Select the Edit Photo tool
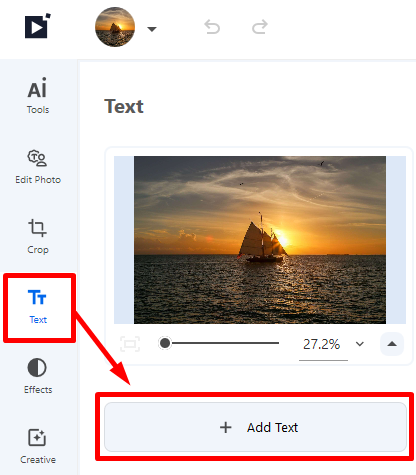The height and width of the screenshot is (475, 416). [38, 167]
